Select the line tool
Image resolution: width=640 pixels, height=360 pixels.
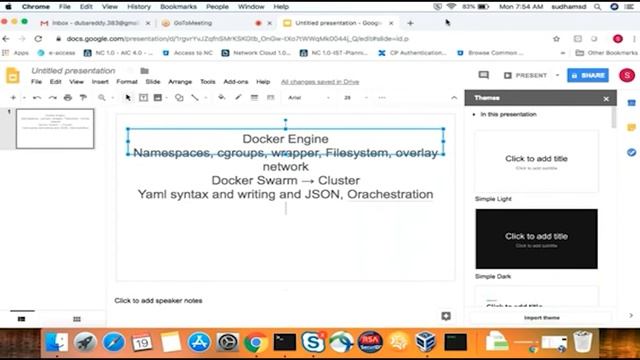point(195,98)
